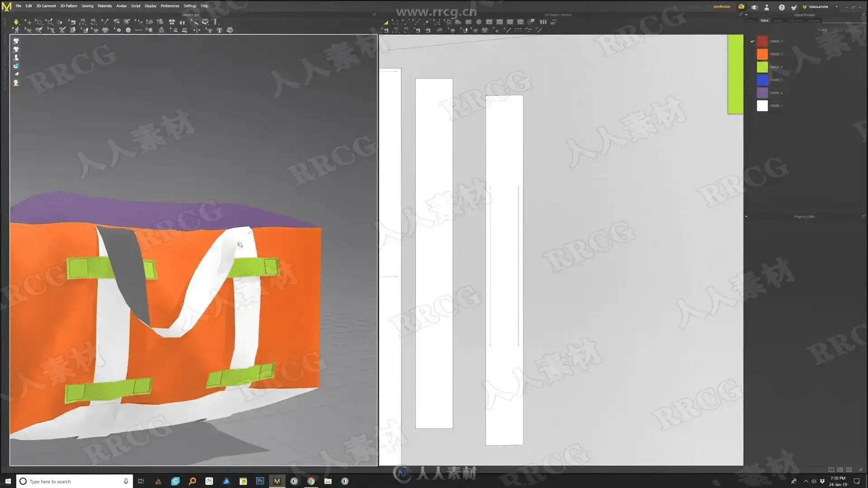Screen dimensions: 868x488
Task: Click the speaker announcements icon in header
Action: pyautogui.click(x=754, y=7)
